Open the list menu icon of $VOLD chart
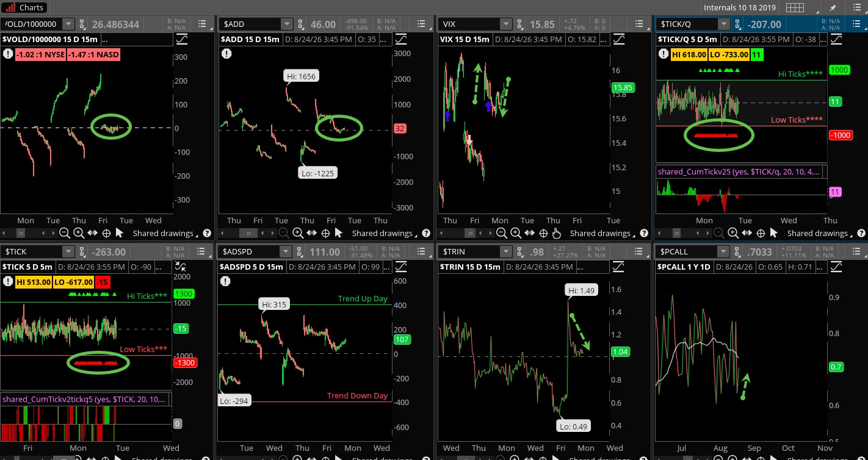Viewport: 868px width, 460px height. pos(203,24)
